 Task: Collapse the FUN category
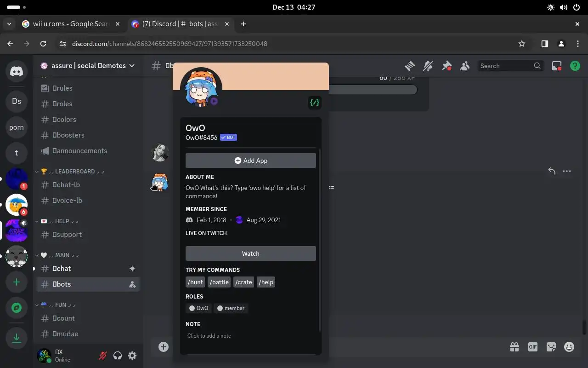click(x=56, y=305)
